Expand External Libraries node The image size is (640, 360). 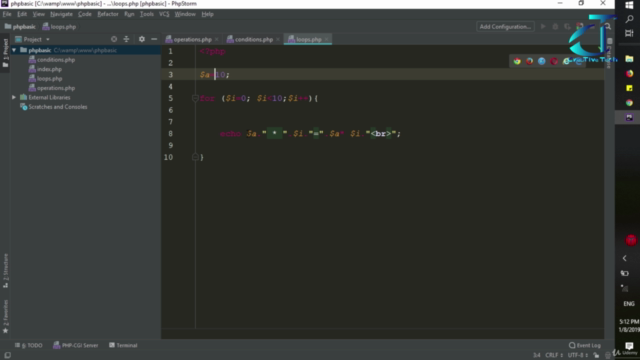pyautogui.click(x=14, y=97)
